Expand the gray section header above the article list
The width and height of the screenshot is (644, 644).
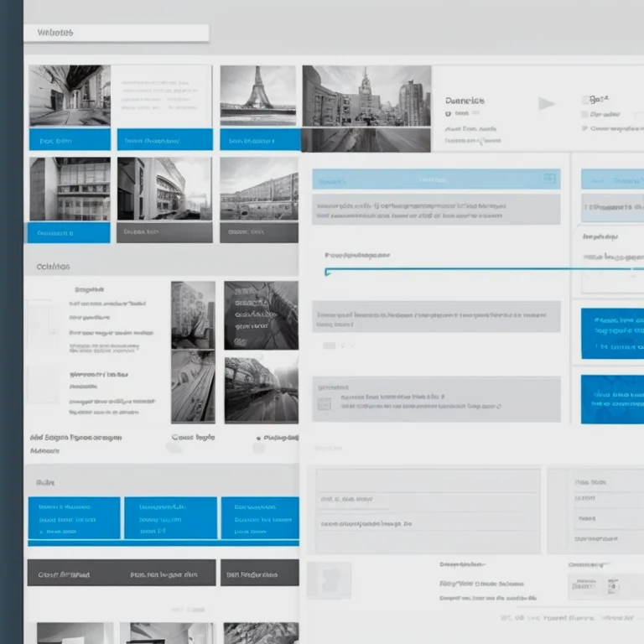coord(161,266)
